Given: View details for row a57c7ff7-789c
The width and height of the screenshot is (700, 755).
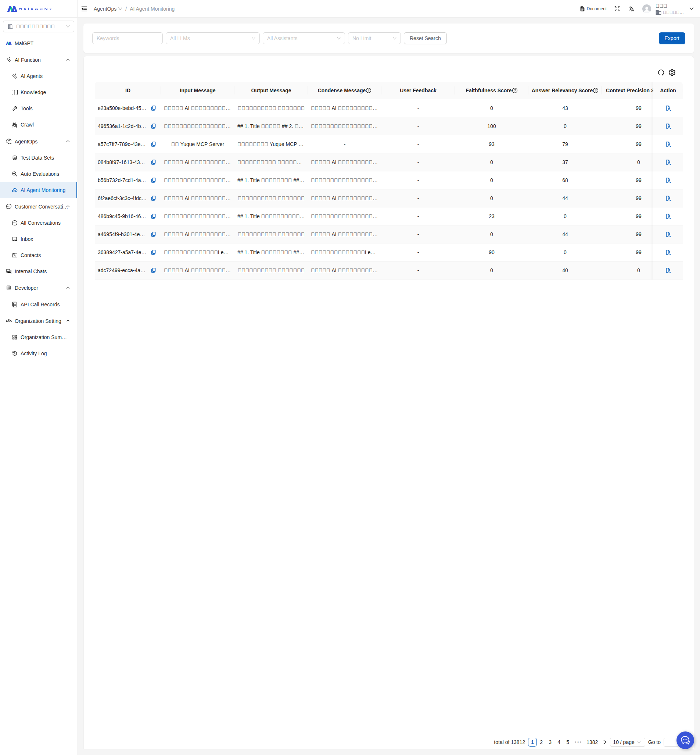Looking at the screenshot, I should point(668,144).
